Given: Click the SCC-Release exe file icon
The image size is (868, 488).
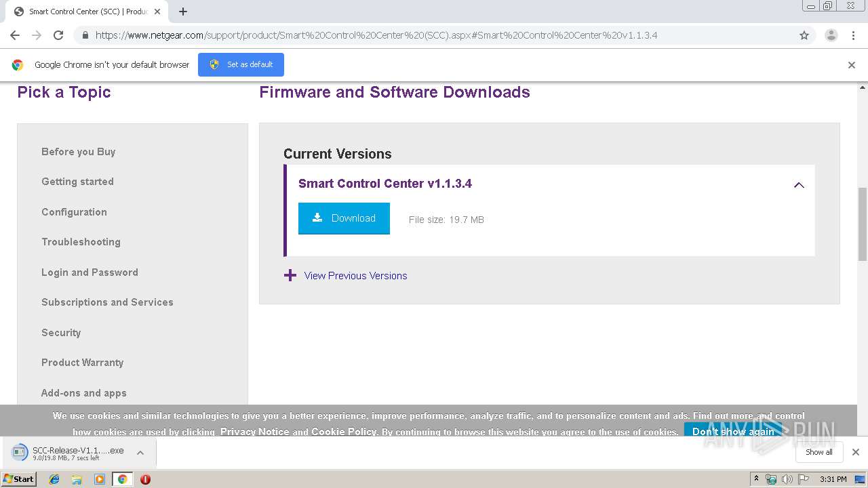Looking at the screenshot, I should [x=20, y=453].
